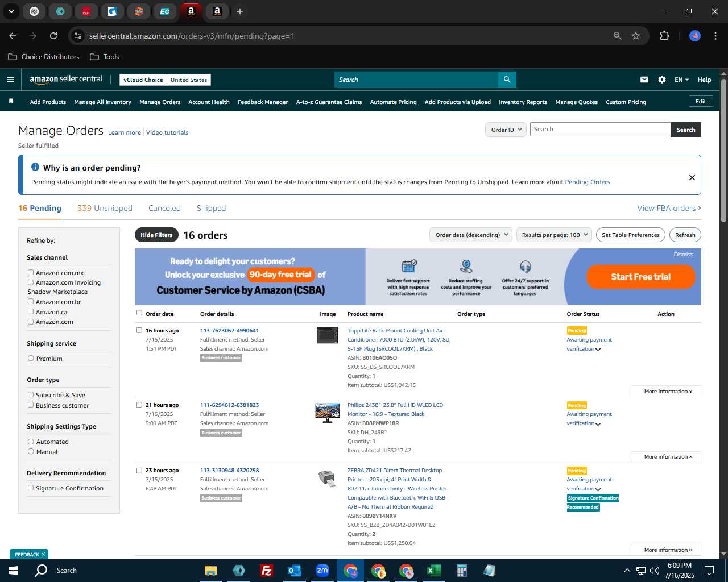Open the settings gear icon

pos(662,80)
